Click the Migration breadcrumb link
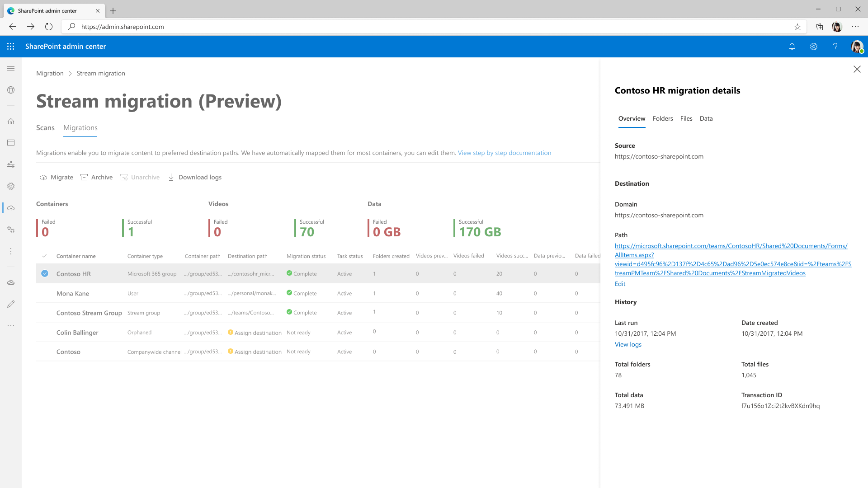This screenshot has width=868, height=488. [x=49, y=73]
